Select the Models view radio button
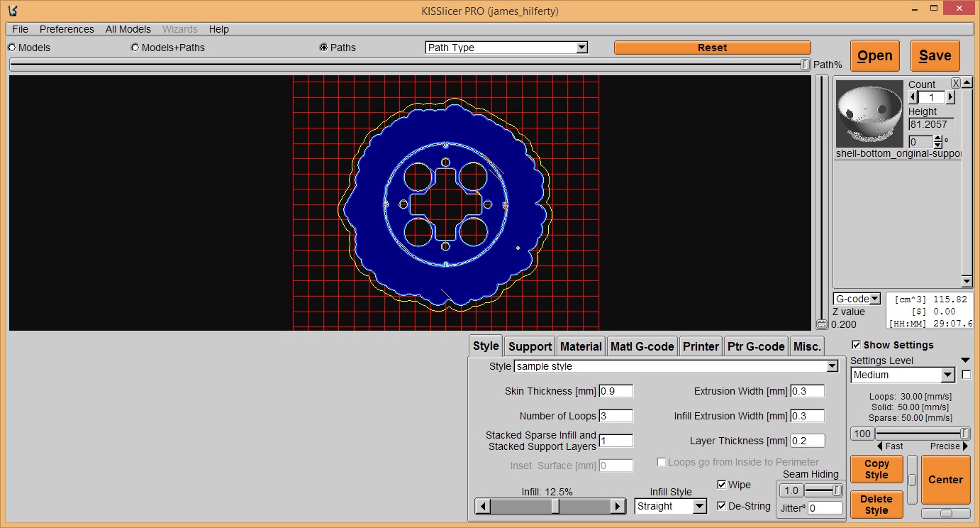The width and height of the screenshot is (980, 528). 12,48
